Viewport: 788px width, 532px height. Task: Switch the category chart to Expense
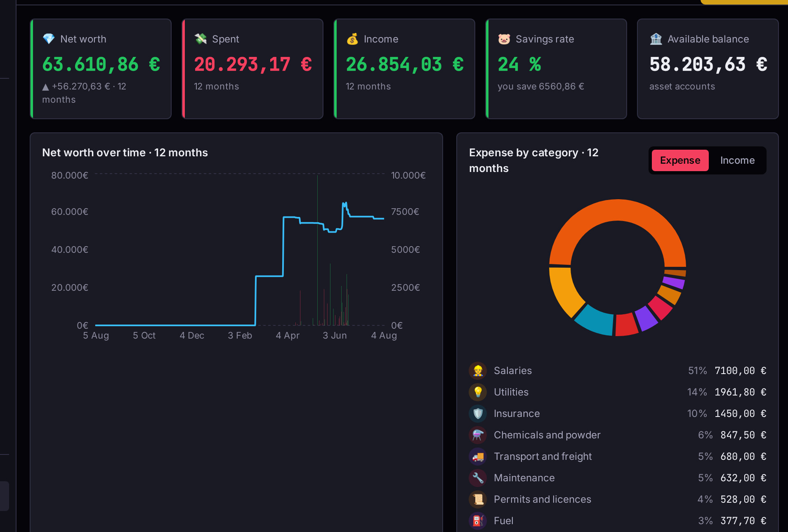(x=680, y=160)
